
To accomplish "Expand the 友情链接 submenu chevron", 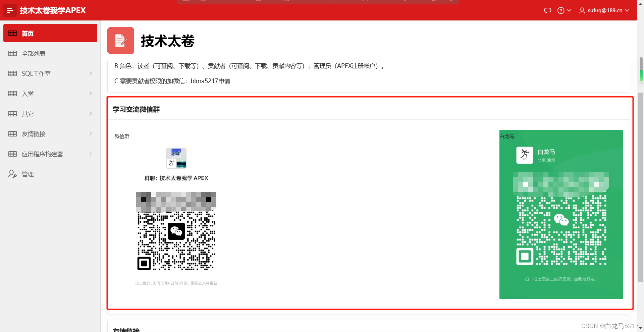I will [x=91, y=134].
